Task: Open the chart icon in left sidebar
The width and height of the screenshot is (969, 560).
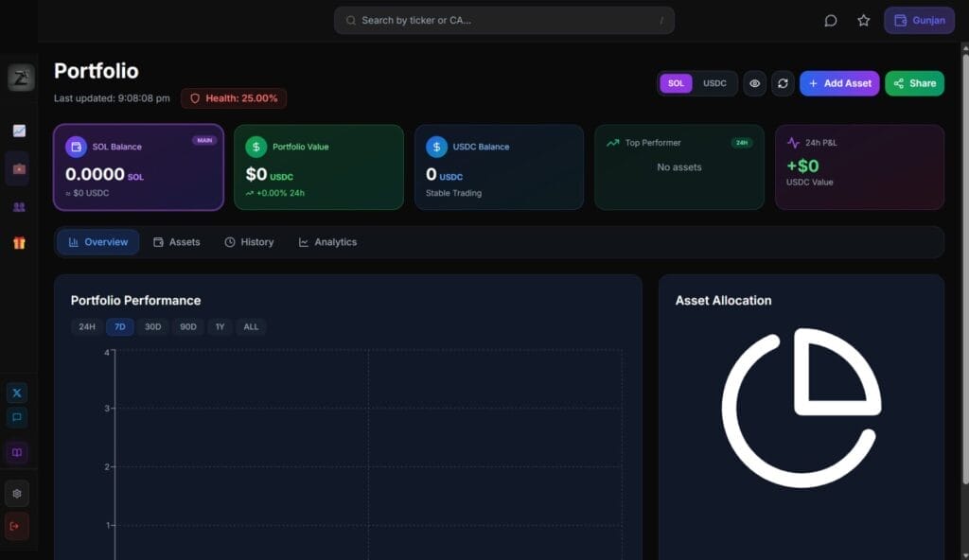Action: point(18,131)
